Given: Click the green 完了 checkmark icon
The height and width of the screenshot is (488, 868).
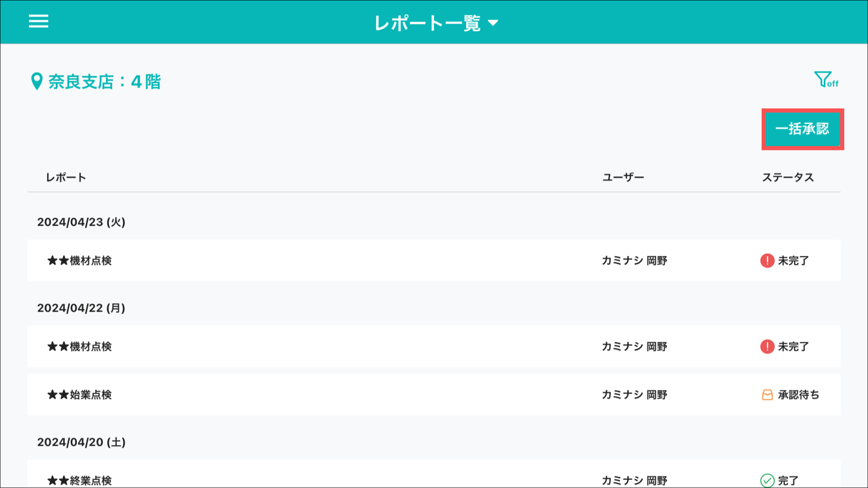Looking at the screenshot, I should click(x=767, y=480).
